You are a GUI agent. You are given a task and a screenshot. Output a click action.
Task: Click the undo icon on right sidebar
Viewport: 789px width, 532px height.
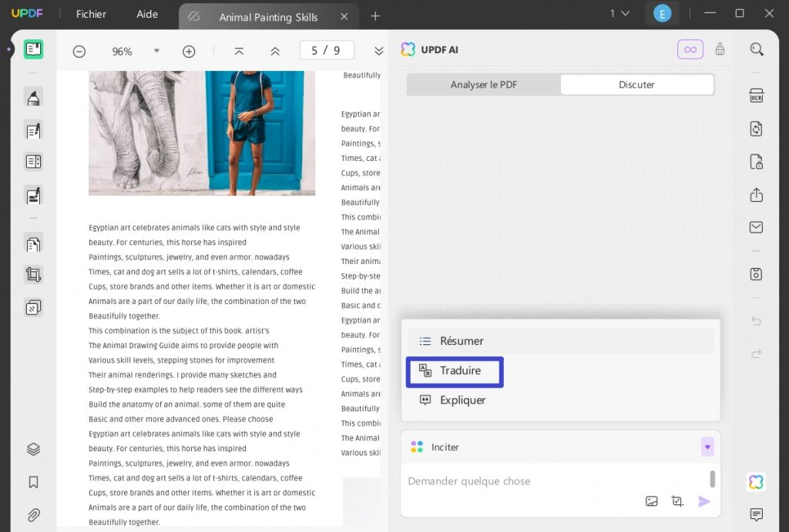756,321
